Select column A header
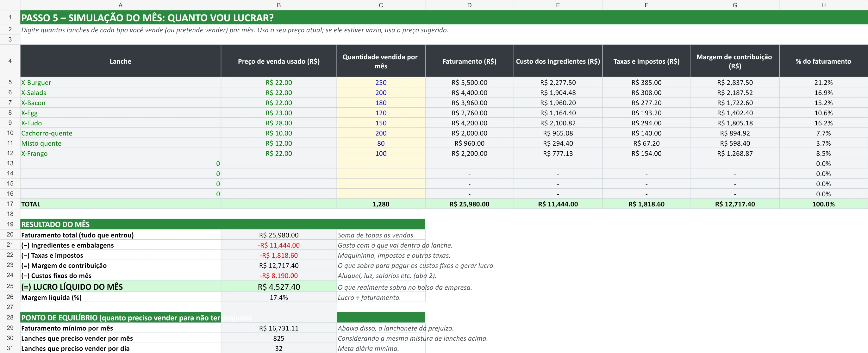 coord(120,5)
